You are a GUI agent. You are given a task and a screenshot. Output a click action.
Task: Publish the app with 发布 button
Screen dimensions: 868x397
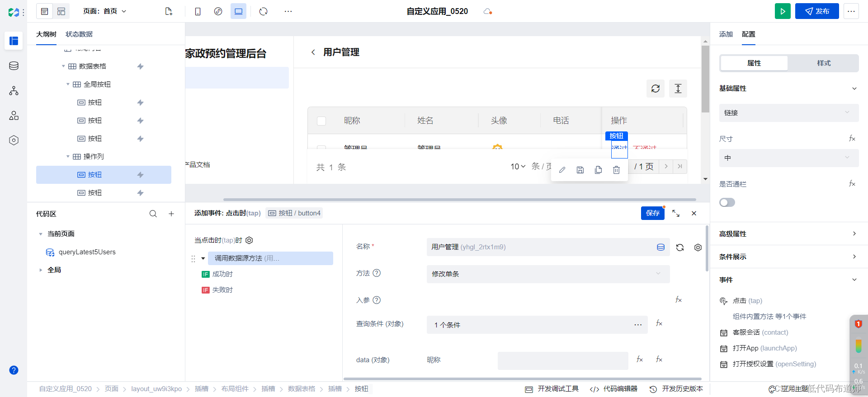click(817, 11)
